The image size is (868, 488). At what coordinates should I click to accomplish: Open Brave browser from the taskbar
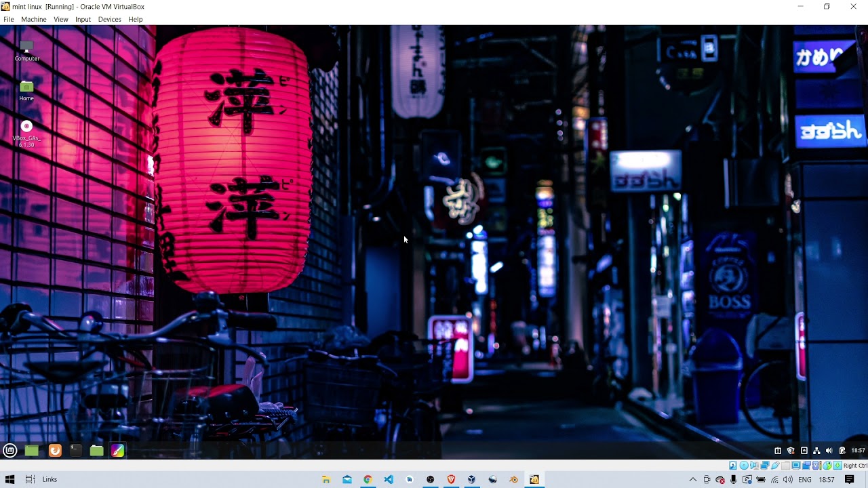pyautogui.click(x=451, y=479)
